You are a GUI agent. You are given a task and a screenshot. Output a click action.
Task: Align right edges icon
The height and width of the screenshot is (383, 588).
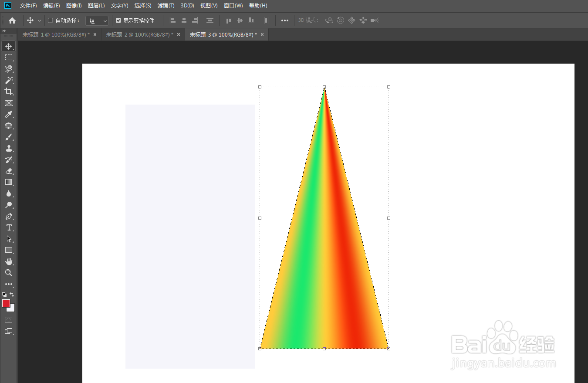click(195, 20)
